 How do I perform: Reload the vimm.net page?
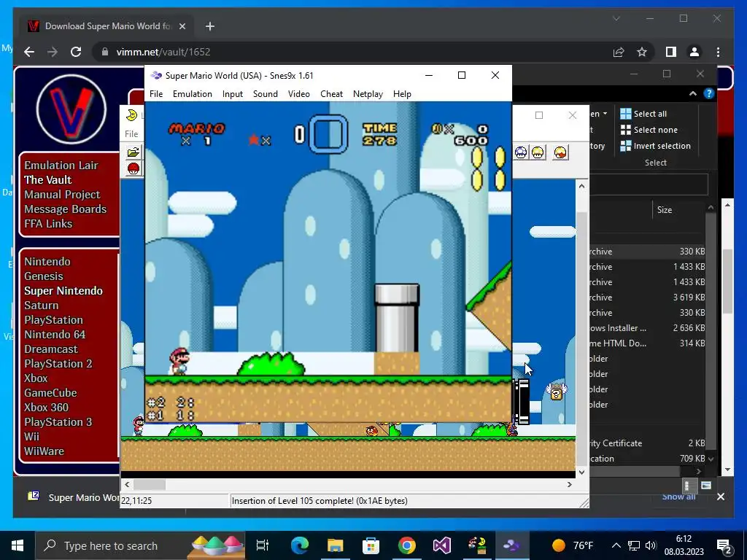pyautogui.click(x=76, y=52)
